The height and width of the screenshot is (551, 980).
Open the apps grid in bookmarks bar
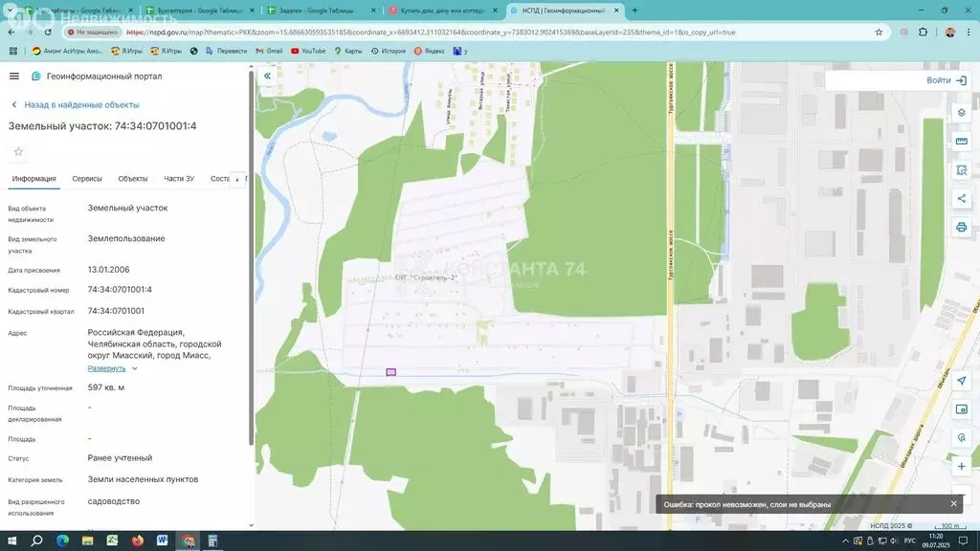coord(13,52)
